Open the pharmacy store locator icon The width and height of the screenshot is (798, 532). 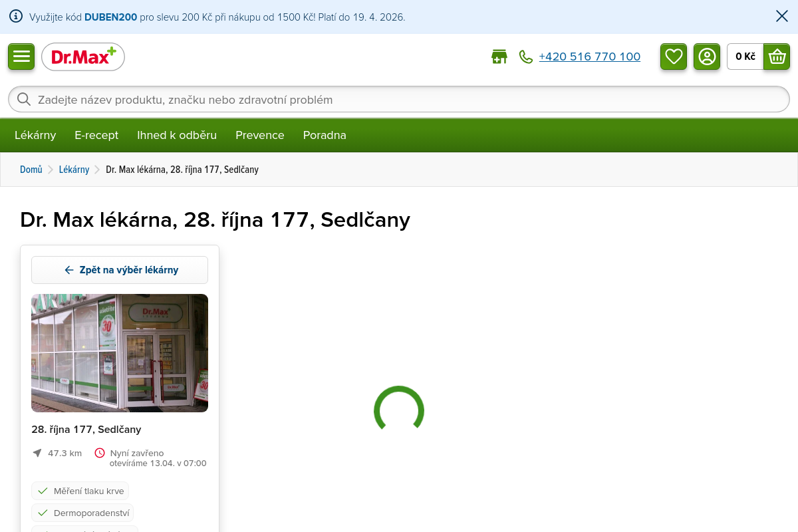[x=499, y=57]
